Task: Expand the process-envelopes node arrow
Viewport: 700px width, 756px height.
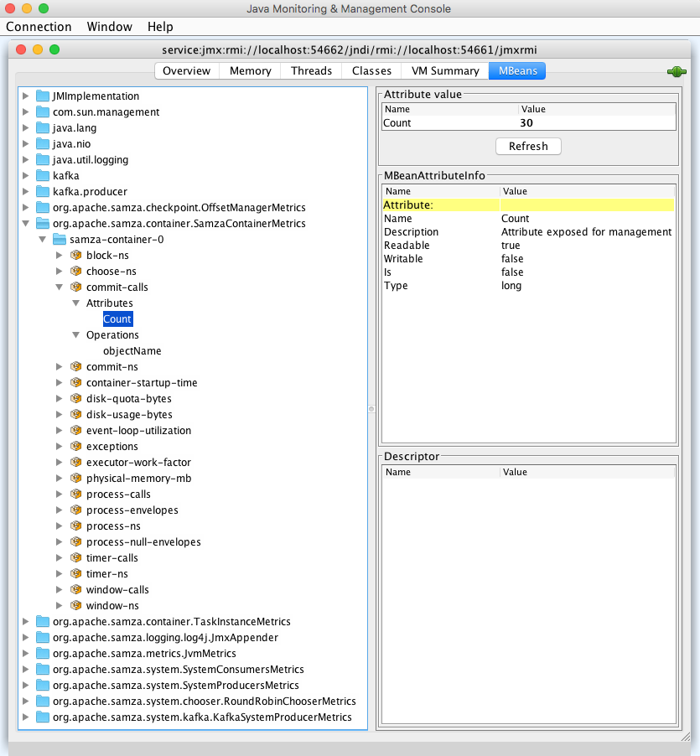Action: pos(60,510)
